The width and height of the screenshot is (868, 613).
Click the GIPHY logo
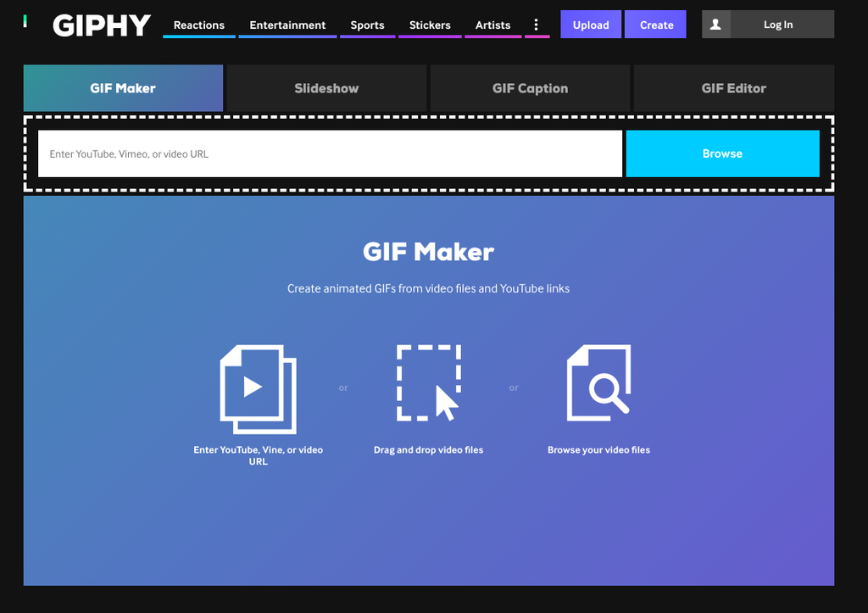(102, 25)
